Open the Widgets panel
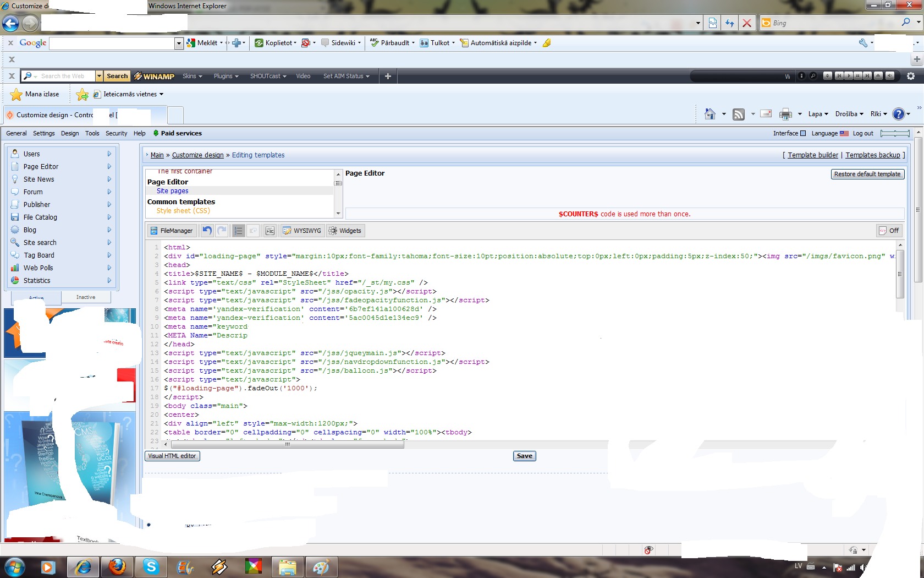The image size is (924, 578). [345, 231]
